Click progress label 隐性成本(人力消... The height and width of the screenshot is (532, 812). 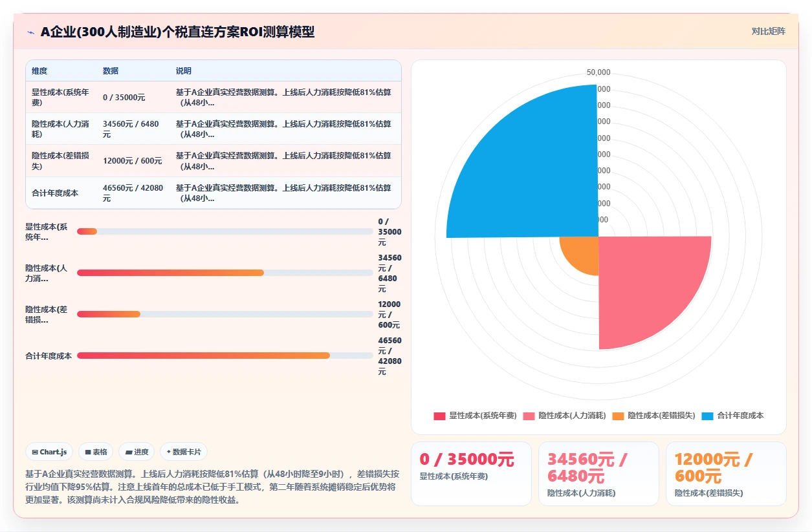[x=46, y=273]
